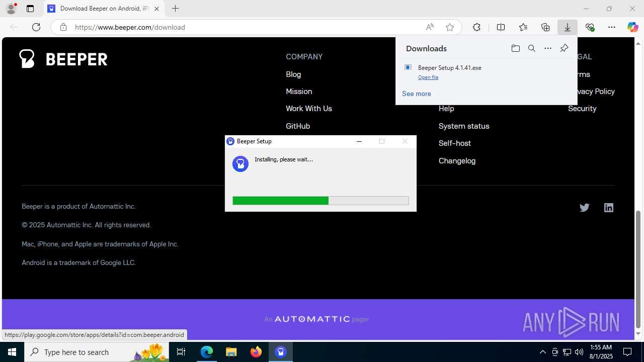Click the page vertical scrollbar thumb

638,268
